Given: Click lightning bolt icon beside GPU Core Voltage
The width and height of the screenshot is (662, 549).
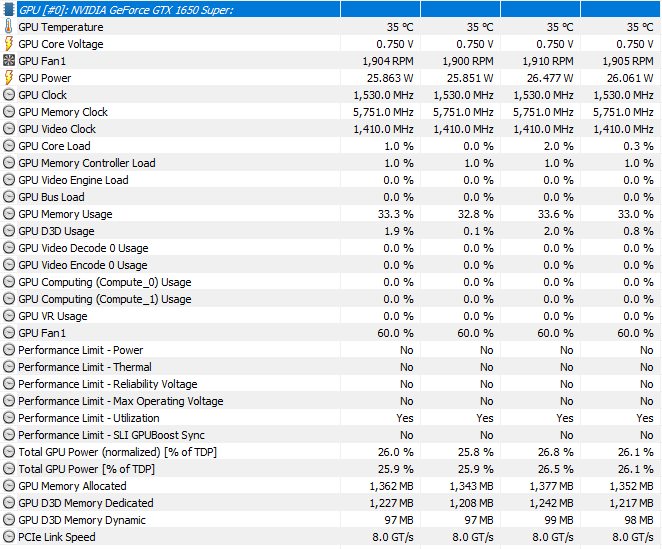Looking at the screenshot, I should pos(8,43).
